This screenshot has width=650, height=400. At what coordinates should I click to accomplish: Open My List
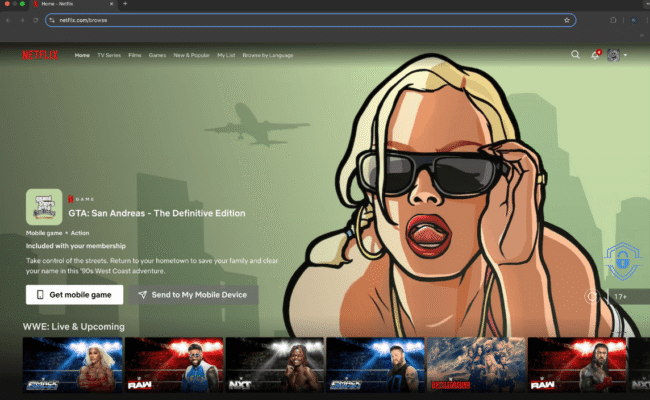coord(226,55)
